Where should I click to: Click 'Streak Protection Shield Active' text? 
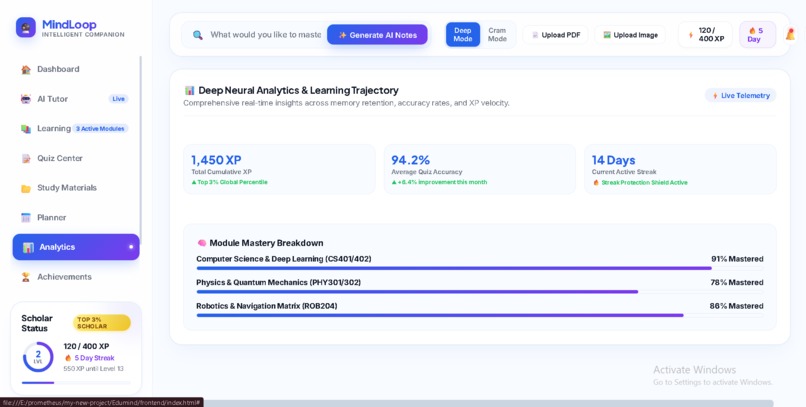pos(645,183)
